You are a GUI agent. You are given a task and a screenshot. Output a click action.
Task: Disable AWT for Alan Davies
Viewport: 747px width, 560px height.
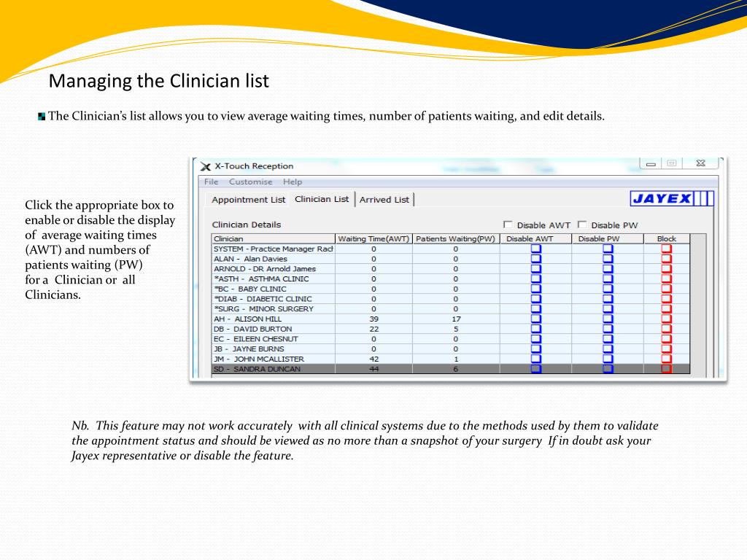(x=536, y=259)
